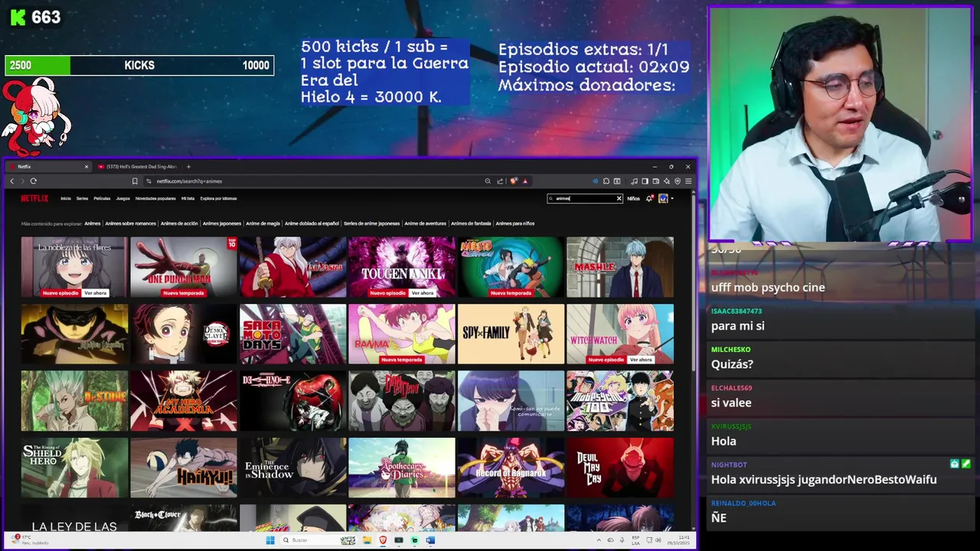This screenshot has width=980, height=551.
Task: Click the share icon in address bar
Action: click(500, 181)
